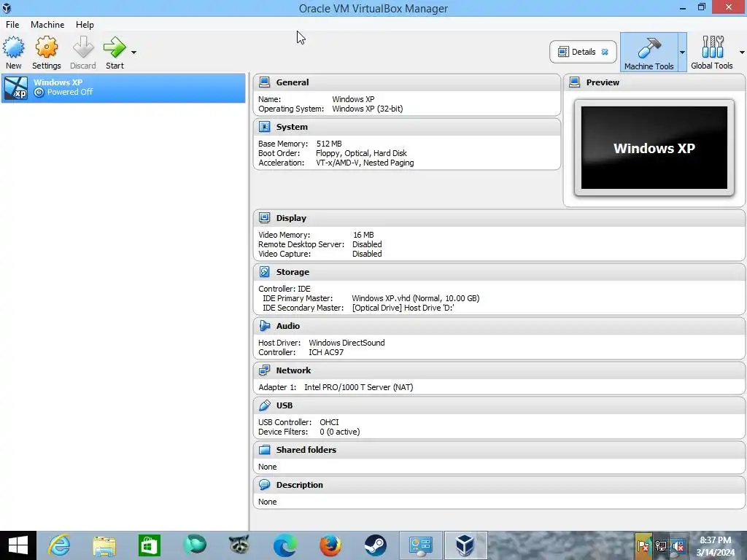Click '[Optical Drive] Host Drive' value
Image resolution: width=747 pixels, height=560 pixels.
pyautogui.click(x=403, y=308)
